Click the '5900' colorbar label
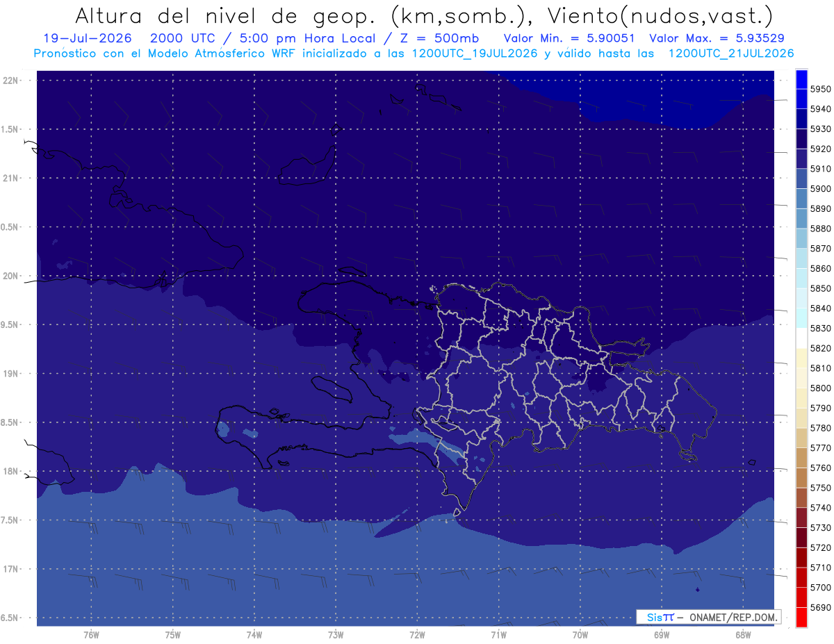This screenshot has height=644, width=834. (821, 189)
